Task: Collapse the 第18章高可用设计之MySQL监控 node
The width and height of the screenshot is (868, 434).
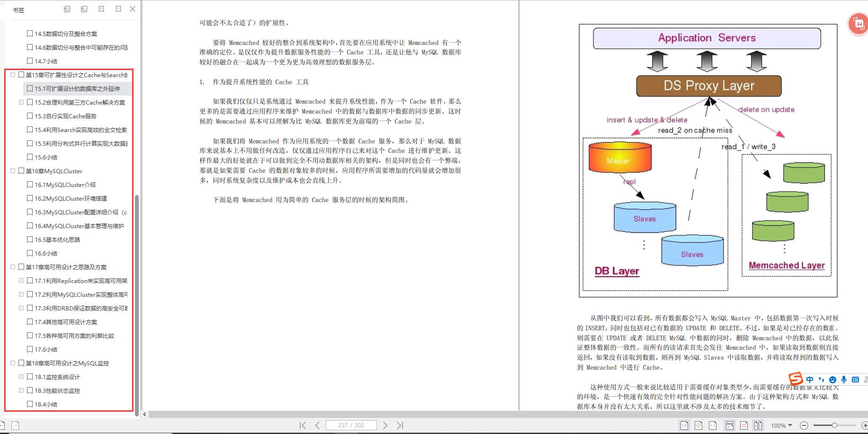Action: click(x=13, y=363)
